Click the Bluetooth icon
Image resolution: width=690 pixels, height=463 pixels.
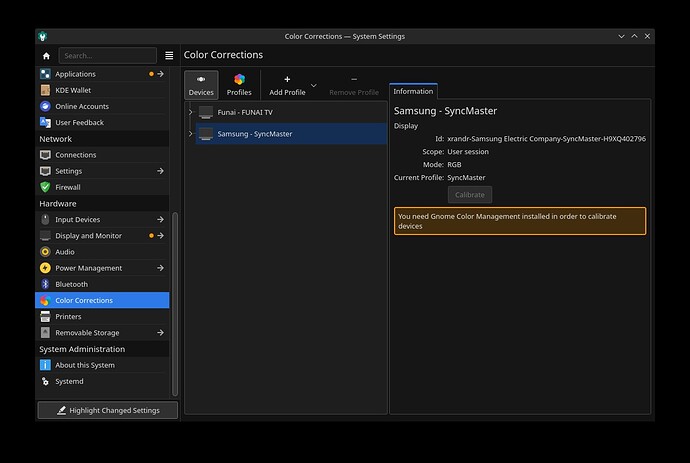[45, 284]
